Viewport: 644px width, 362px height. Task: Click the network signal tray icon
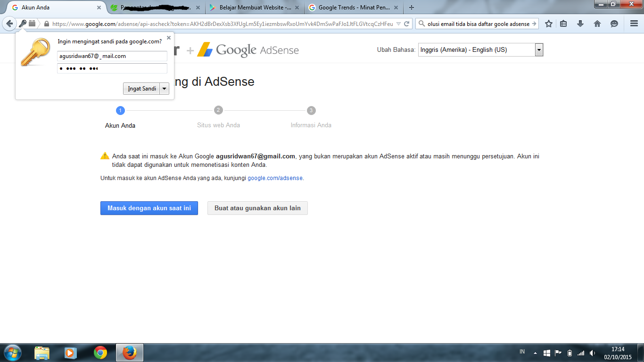pyautogui.click(x=581, y=353)
